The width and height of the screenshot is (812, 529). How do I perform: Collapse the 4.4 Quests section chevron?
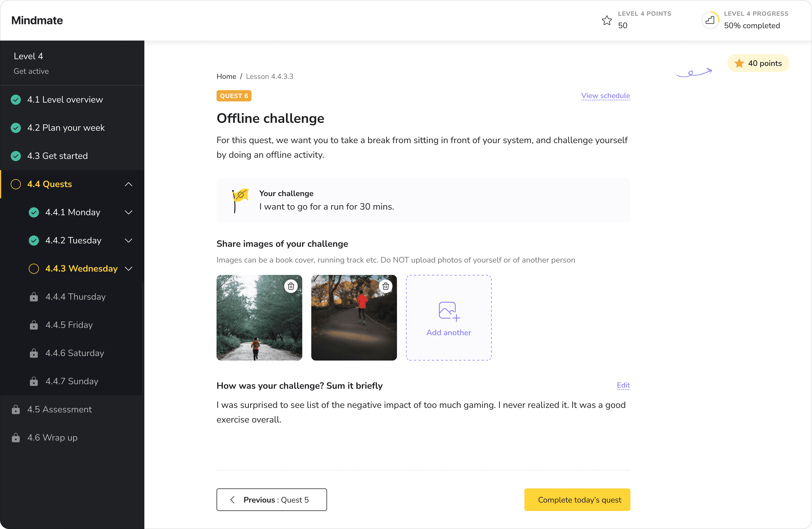click(129, 184)
